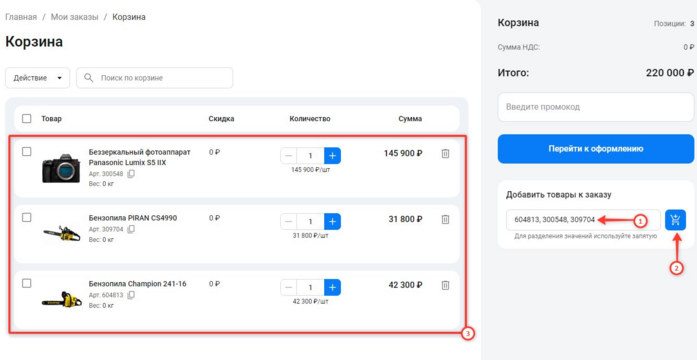697x360 pixels.
Task: Check the Panasonic Lumix S5 IIX checkbox
Action: click(x=27, y=152)
